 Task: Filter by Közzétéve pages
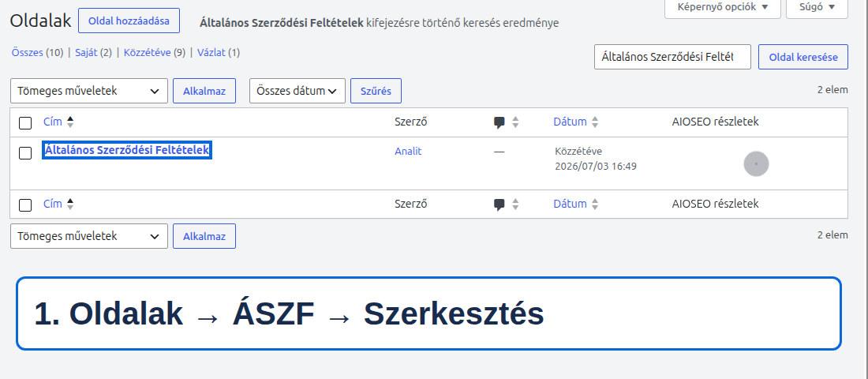click(x=148, y=53)
